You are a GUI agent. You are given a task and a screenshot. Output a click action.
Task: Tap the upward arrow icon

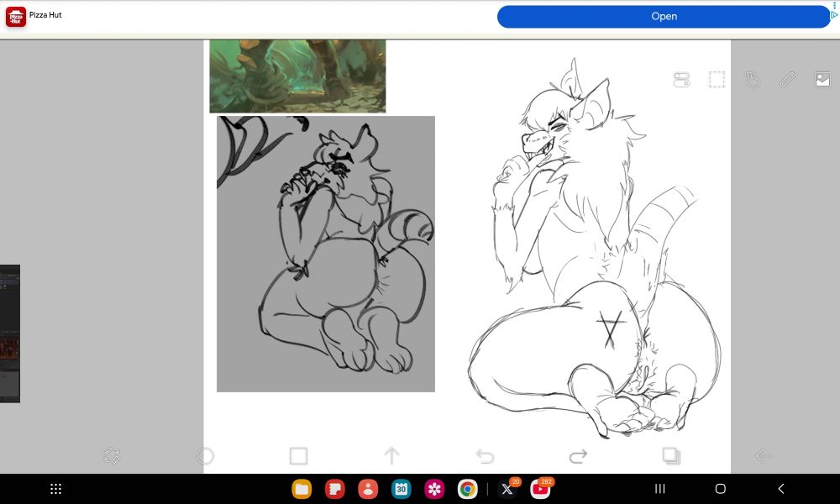pyautogui.click(x=391, y=456)
